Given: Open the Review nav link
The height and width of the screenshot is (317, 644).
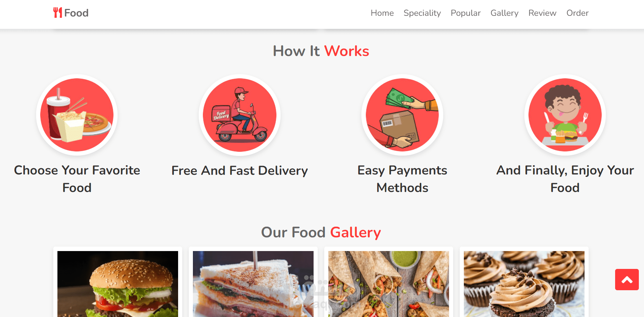Looking at the screenshot, I should pyautogui.click(x=542, y=13).
